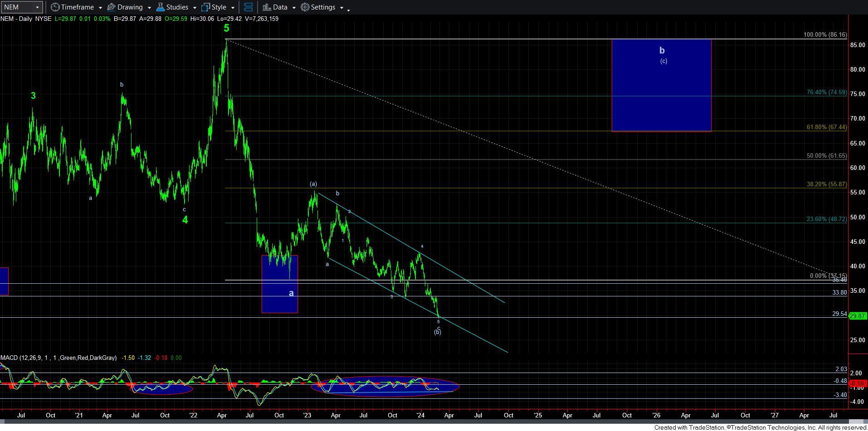The width and height of the screenshot is (868, 431).
Task: Click the Studies flask icon
Action: [160, 7]
